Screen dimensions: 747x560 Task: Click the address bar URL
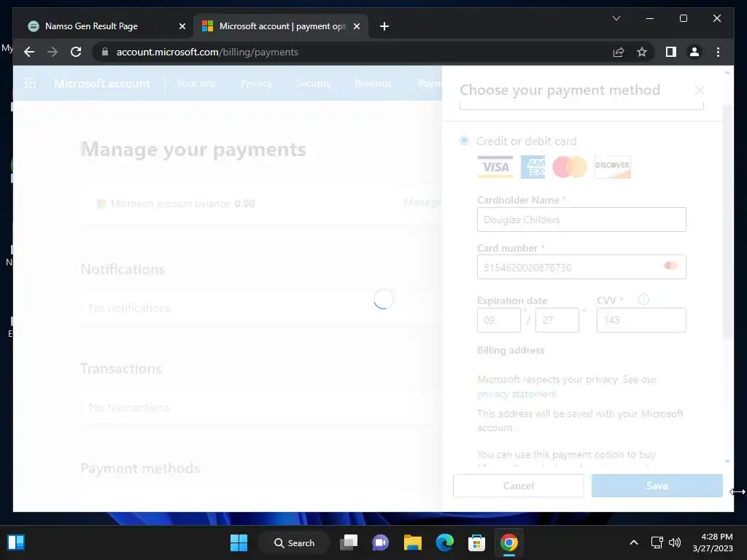point(207,52)
